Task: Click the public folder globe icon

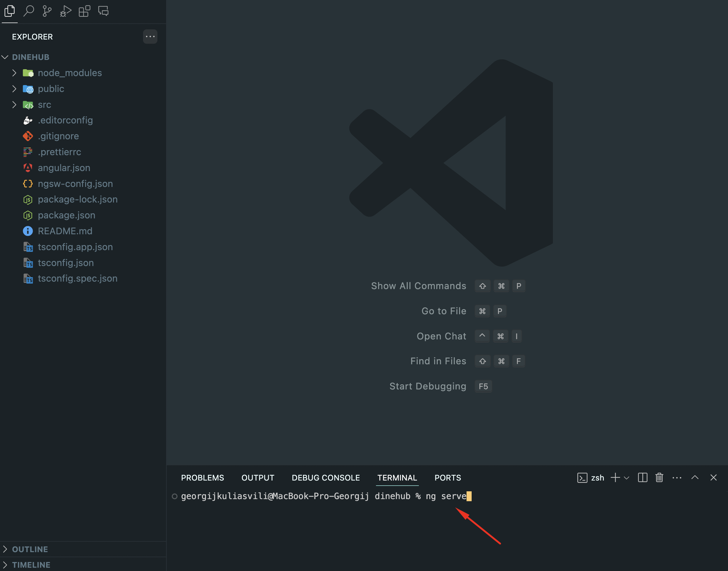Action: pyautogui.click(x=28, y=89)
